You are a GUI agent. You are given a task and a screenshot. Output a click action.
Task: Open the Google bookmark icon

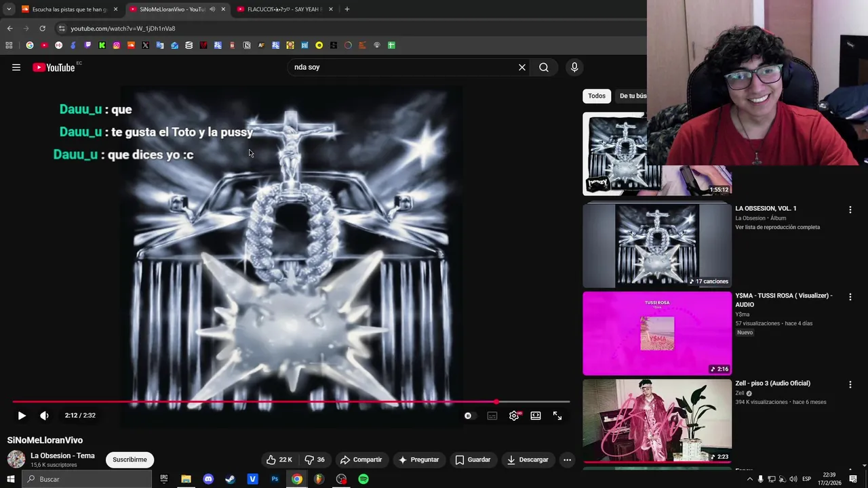click(30, 45)
